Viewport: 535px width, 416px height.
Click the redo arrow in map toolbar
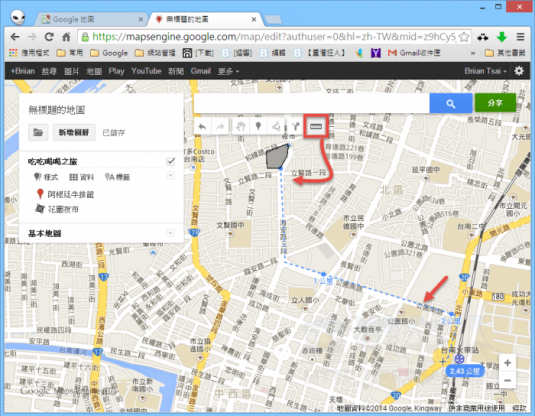(220, 127)
